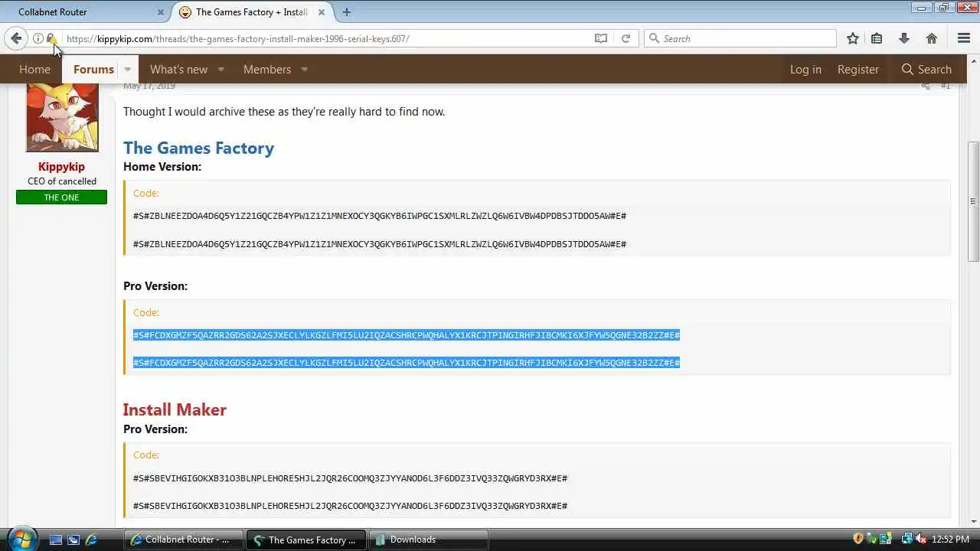The width and height of the screenshot is (980, 551).
Task: Toggle reader view icon in the address bar
Action: click(601, 38)
